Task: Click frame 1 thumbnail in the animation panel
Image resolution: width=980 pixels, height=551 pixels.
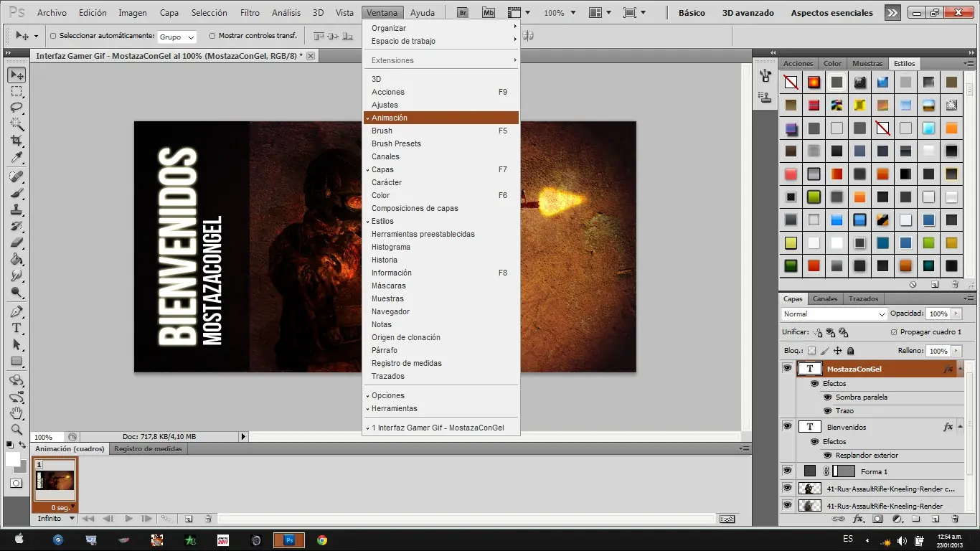Action: point(55,481)
